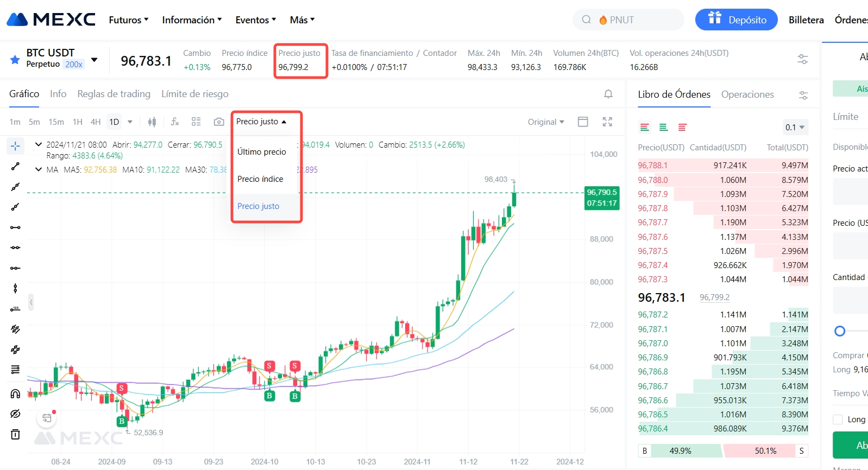Select the 15m timeframe

pos(56,122)
